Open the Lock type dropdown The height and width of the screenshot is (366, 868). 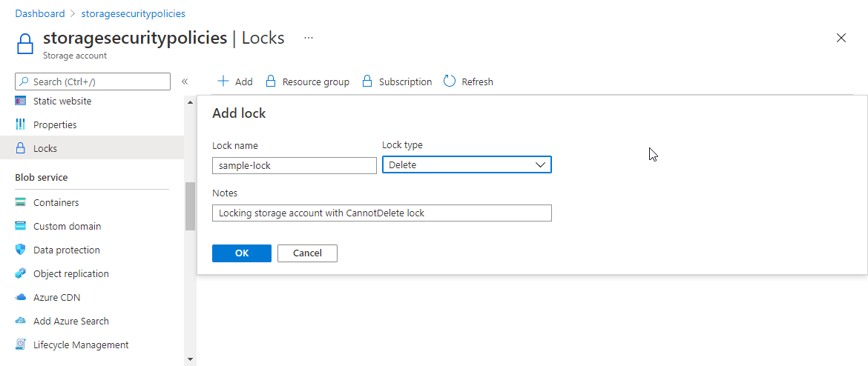(x=467, y=164)
